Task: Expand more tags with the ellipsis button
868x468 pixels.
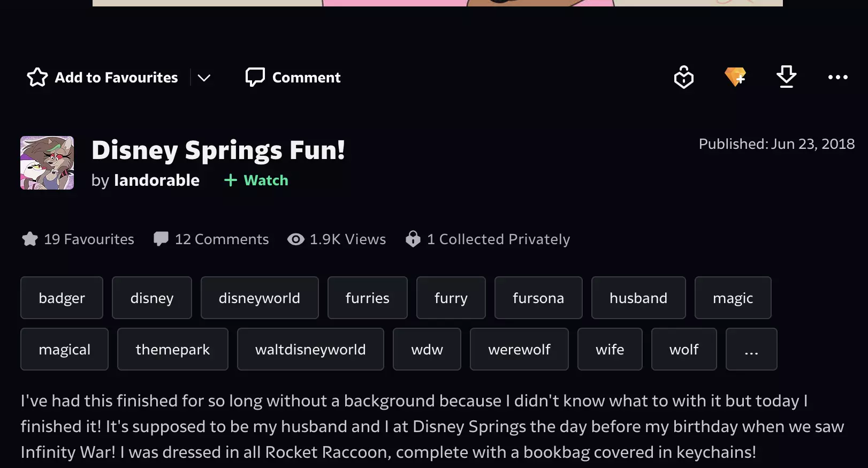Action: point(751,349)
